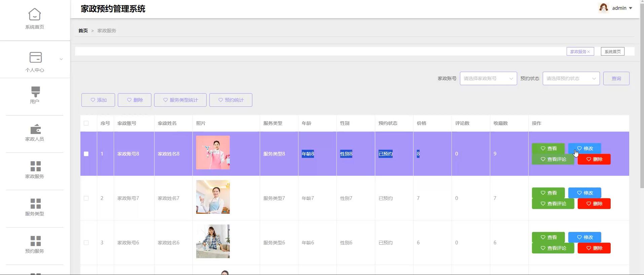This screenshot has width=644, height=275.
Task: Click 修改 for 家政账号8 row
Action: tap(584, 148)
